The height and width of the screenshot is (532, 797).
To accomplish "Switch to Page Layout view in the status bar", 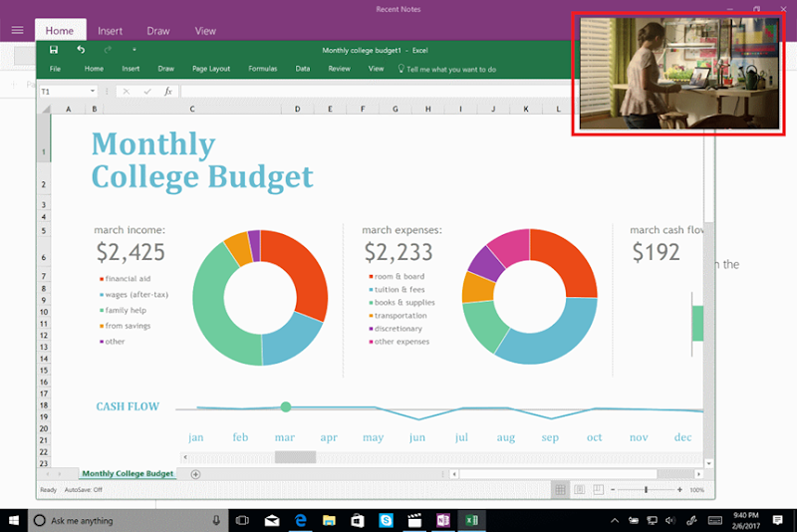I will coord(579,490).
